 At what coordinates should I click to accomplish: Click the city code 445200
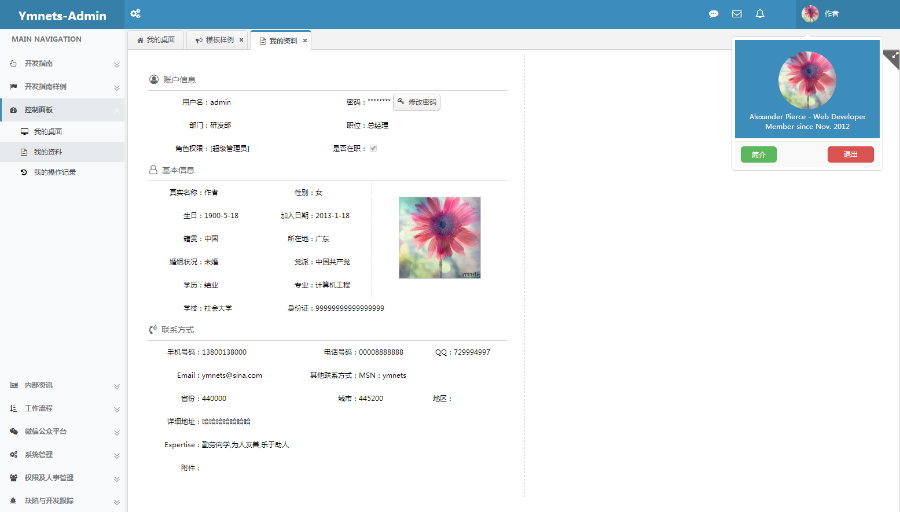371,398
